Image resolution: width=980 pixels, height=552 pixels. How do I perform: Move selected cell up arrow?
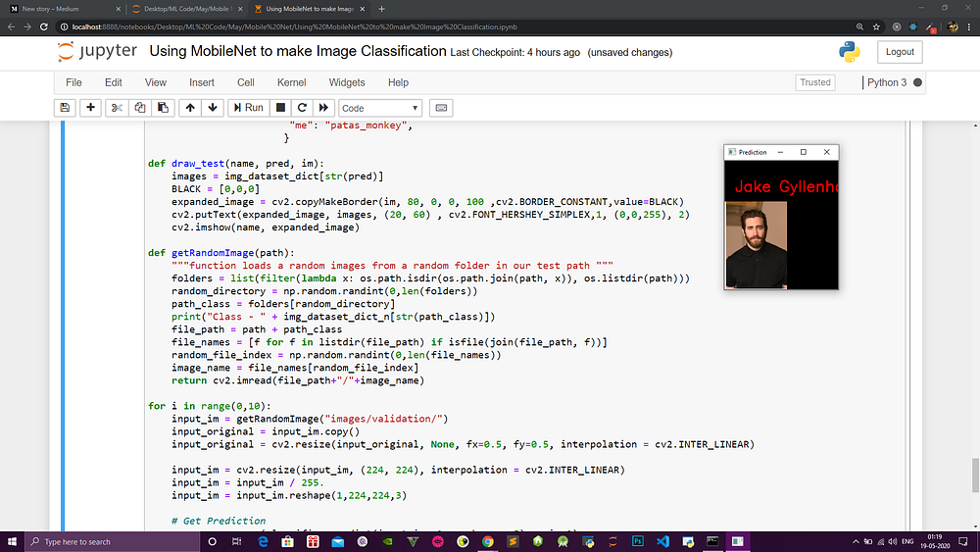click(190, 108)
